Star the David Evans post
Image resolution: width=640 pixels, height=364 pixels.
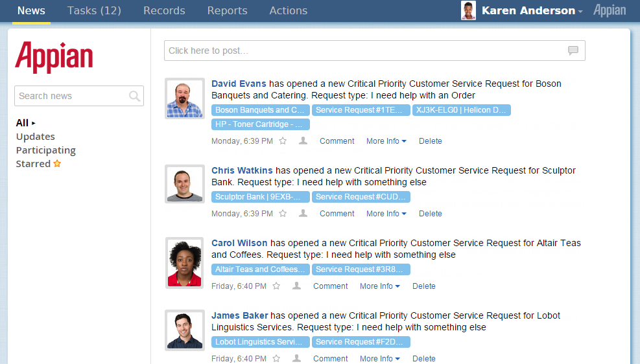pyautogui.click(x=283, y=141)
